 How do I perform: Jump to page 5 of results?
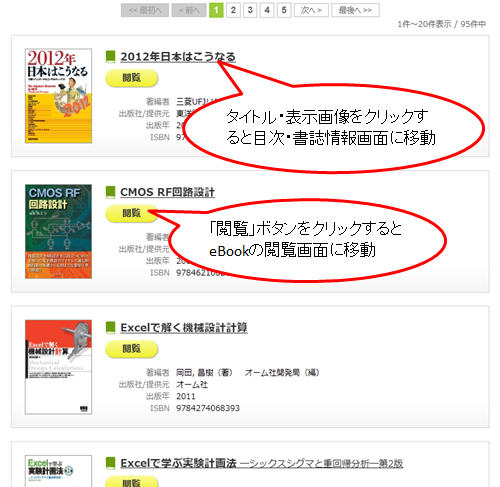click(x=284, y=10)
